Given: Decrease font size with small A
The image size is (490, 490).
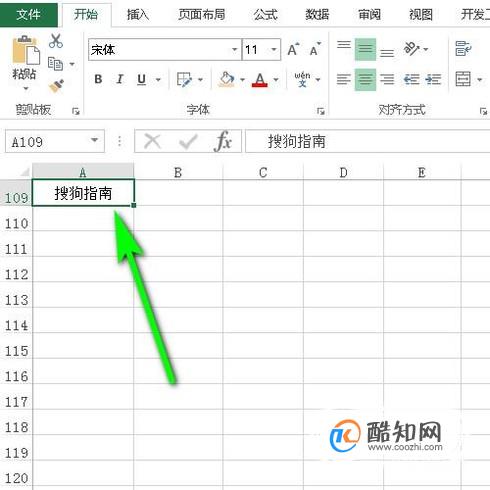Looking at the screenshot, I should coord(315,50).
